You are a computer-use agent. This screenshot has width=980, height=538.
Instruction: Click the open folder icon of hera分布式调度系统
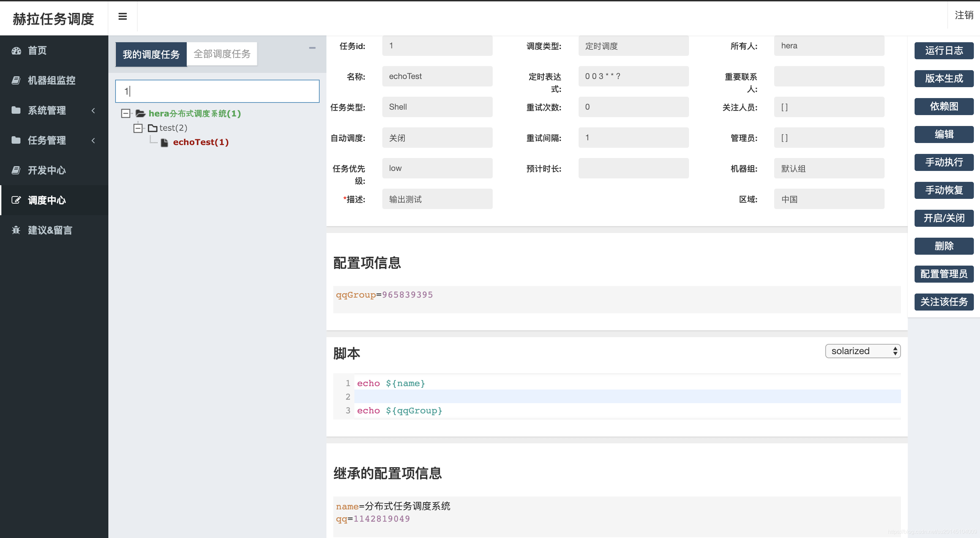coord(140,113)
